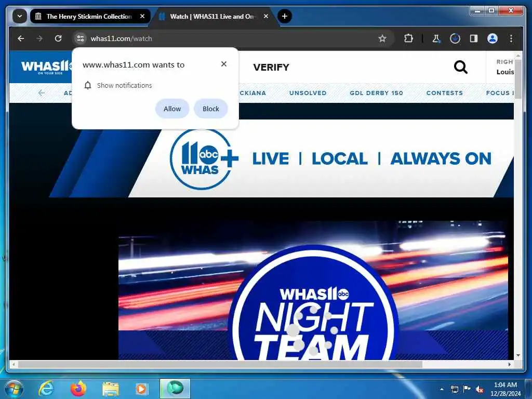Click the Show notifications bell icon

(x=87, y=86)
